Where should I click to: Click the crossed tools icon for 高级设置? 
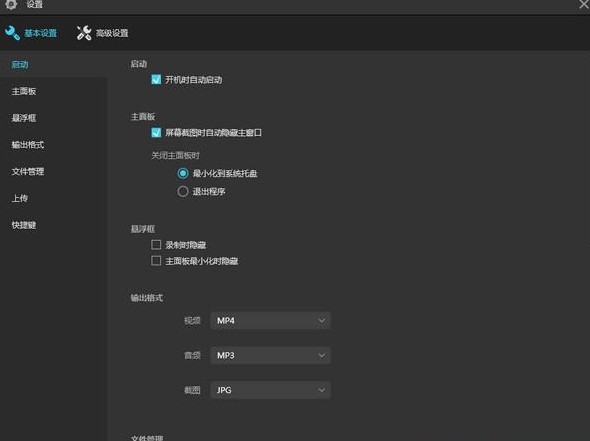(84, 33)
